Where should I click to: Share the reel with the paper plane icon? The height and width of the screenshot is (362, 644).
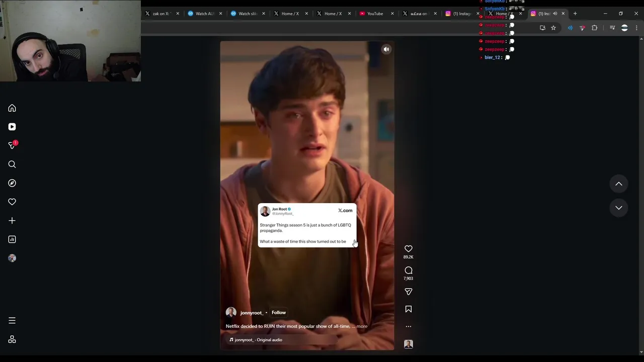click(x=409, y=292)
